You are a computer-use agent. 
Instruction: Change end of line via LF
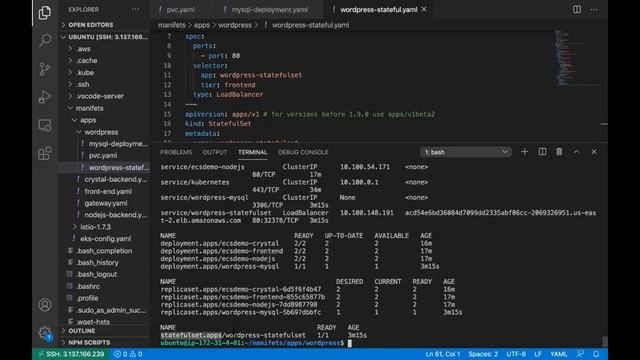(538, 354)
